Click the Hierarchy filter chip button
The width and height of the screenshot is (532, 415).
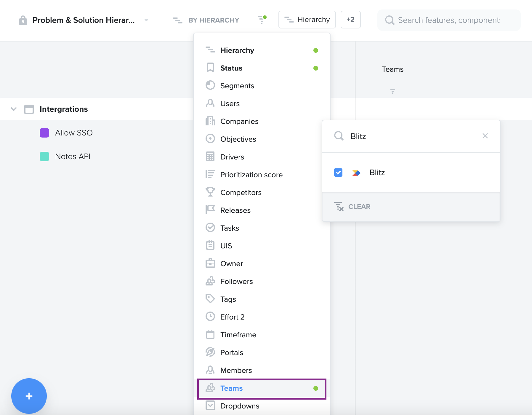[307, 20]
